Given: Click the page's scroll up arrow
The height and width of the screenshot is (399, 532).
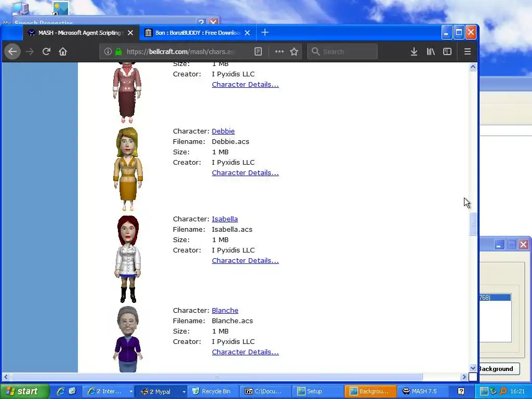Looking at the screenshot, I should click(473, 67).
